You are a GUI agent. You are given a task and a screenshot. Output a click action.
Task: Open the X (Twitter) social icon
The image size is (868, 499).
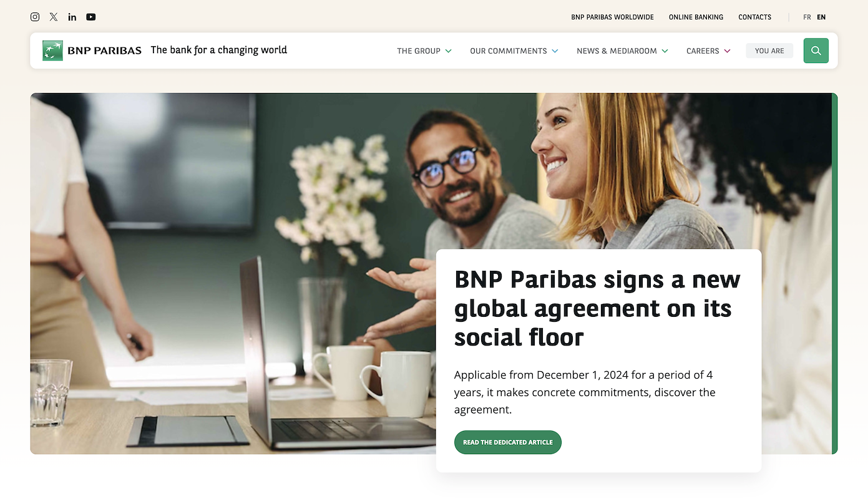[x=54, y=17]
